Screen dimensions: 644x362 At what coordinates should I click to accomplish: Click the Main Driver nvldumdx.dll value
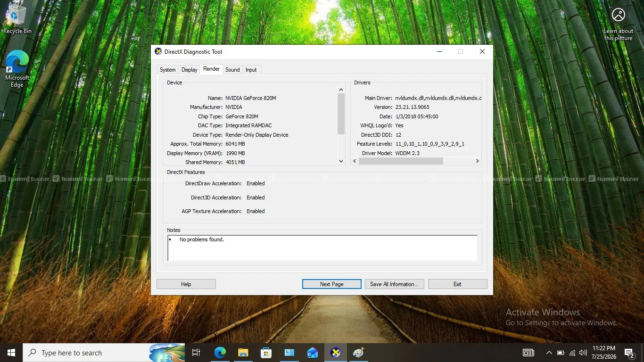coord(438,98)
